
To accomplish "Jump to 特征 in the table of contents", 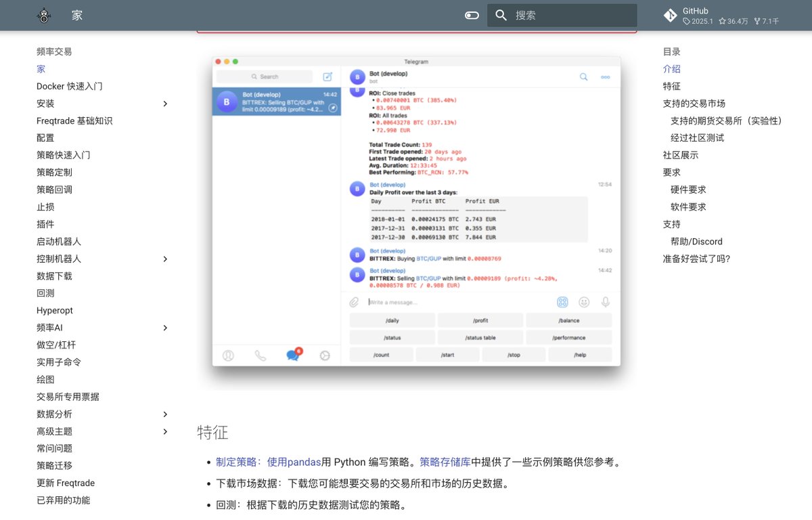I will click(x=671, y=86).
